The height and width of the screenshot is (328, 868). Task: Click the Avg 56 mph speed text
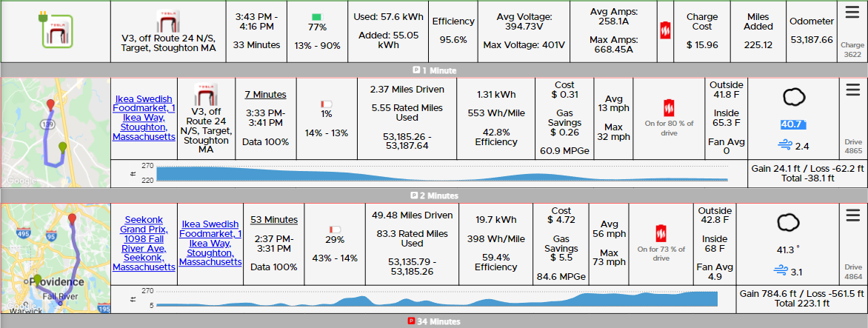608,230
